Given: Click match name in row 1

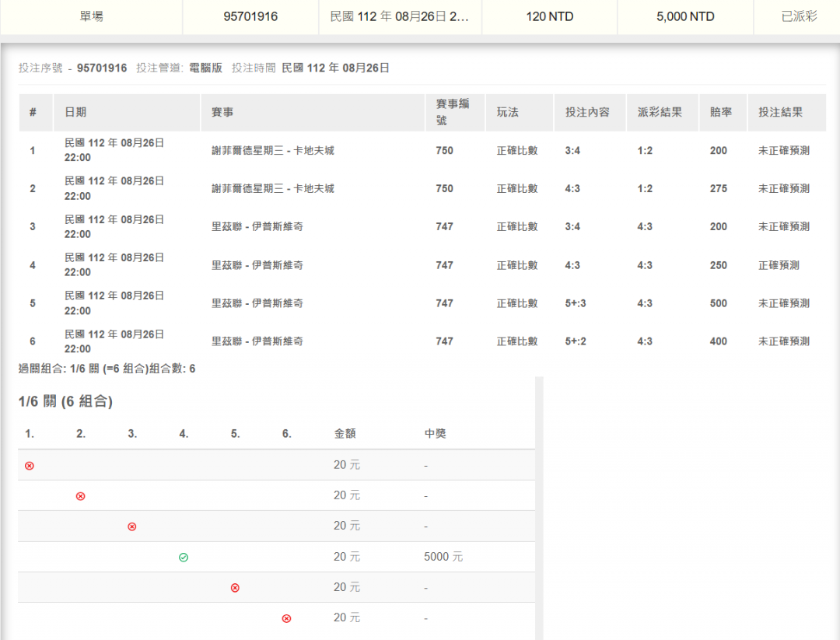Looking at the screenshot, I should pos(273,151).
